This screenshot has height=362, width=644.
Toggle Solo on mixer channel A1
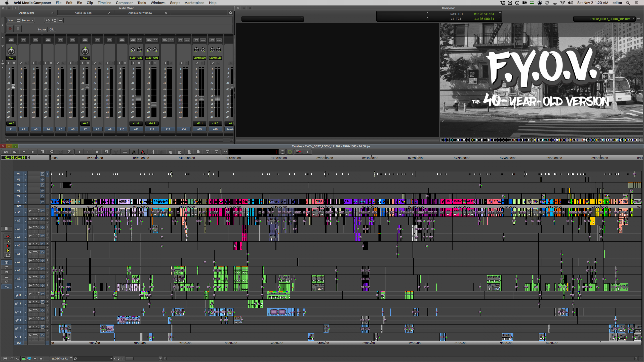(x=9, y=63)
